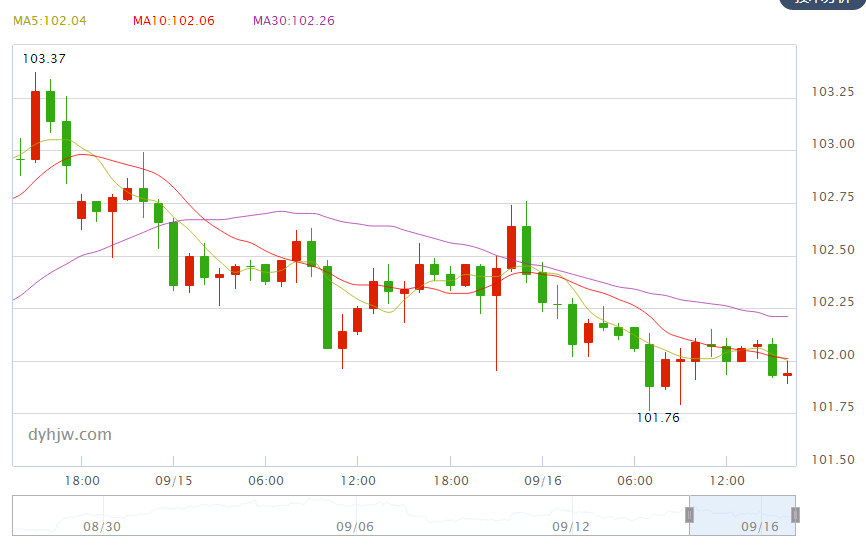Image resolution: width=866 pixels, height=547 pixels.
Task: Click the 09/16 date on the main chart x-axis
Action: pyautogui.click(x=542, y=481)
